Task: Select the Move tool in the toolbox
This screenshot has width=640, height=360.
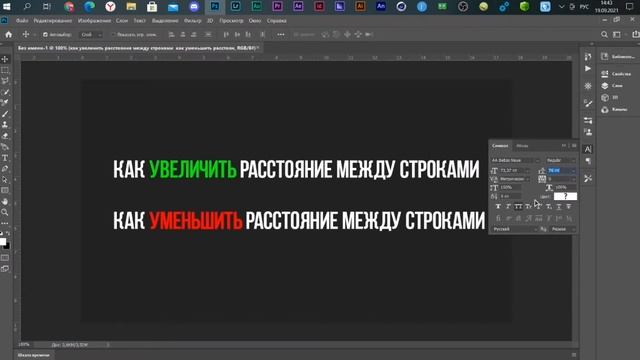Action: click(5, 60)
